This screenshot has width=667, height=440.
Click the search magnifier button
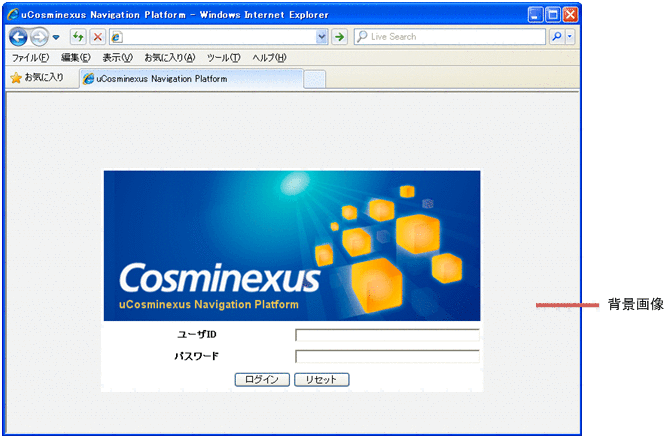point(557,37)
